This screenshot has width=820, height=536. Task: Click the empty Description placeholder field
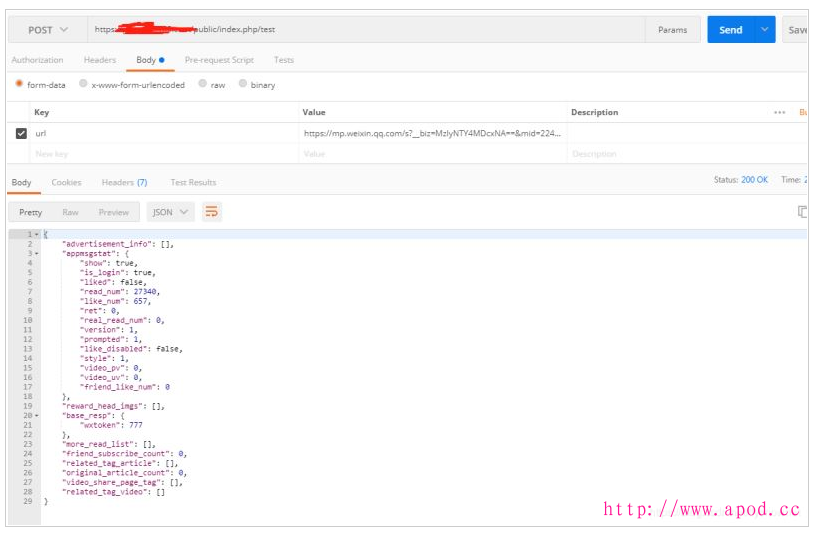tap(687, 154)
